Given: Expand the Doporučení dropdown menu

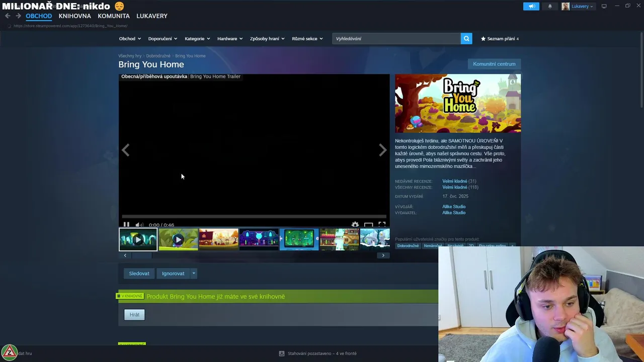Looking at the screenshot, I should [x=163, y=39].
